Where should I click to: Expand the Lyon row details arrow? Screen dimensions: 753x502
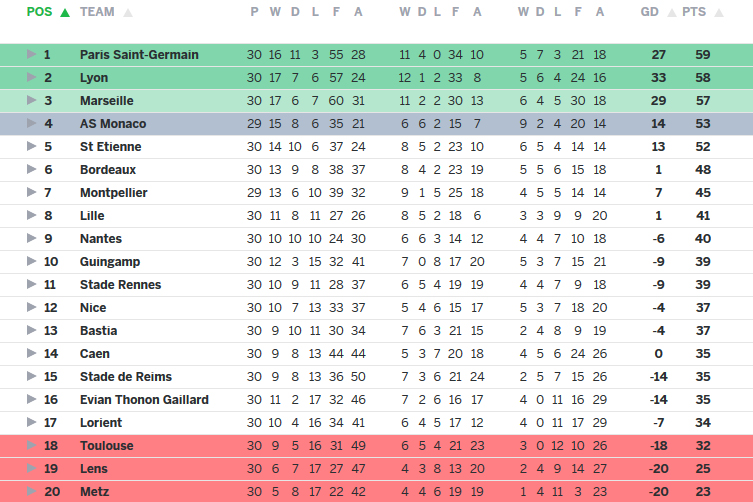(x=31, y=78)
